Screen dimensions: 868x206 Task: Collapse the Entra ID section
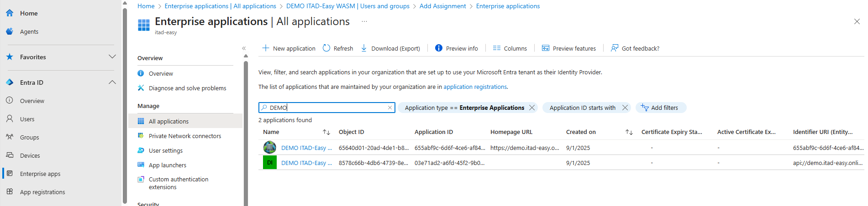[x=112, y=82]
